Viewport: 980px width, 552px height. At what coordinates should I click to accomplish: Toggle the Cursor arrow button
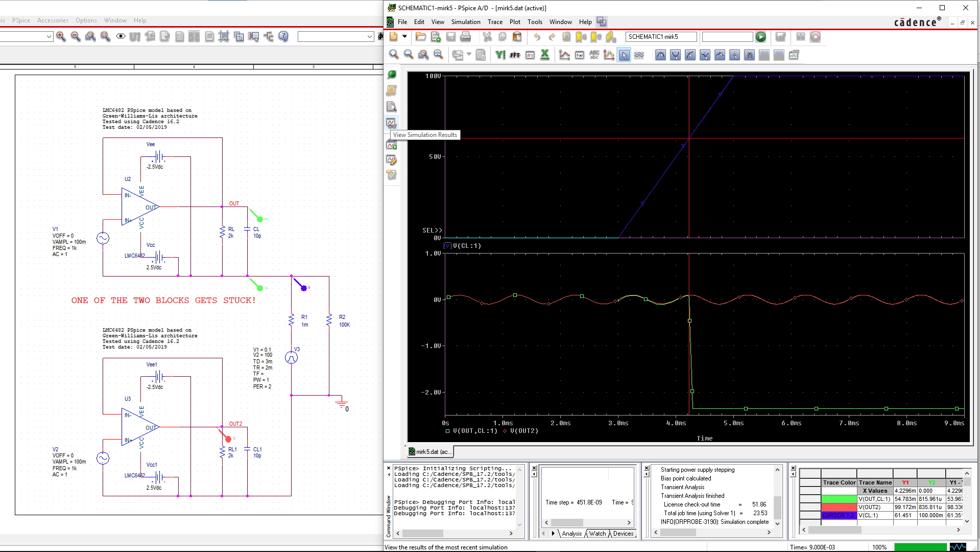pyautogui.click(x=624, y=55)
